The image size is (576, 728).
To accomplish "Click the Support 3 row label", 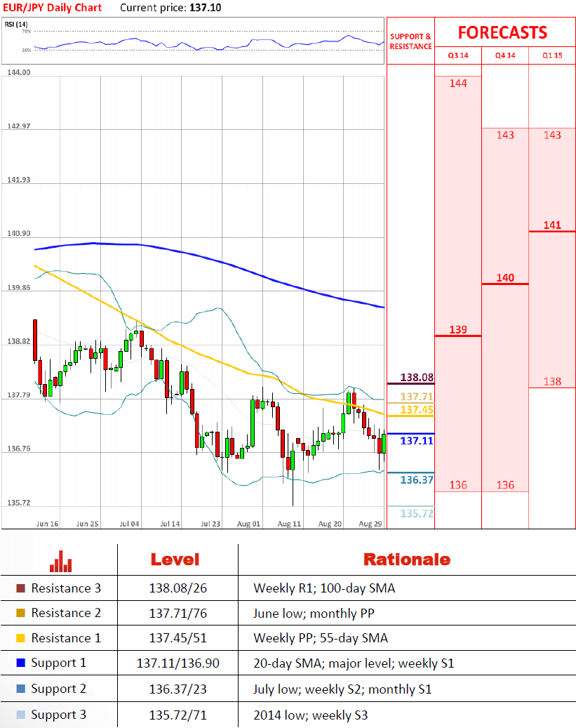I will 58,715.
